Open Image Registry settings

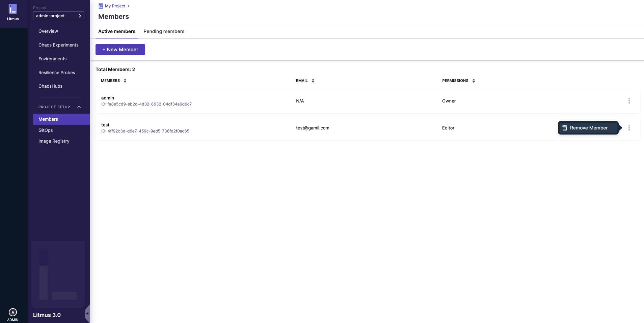pos(54,141)
